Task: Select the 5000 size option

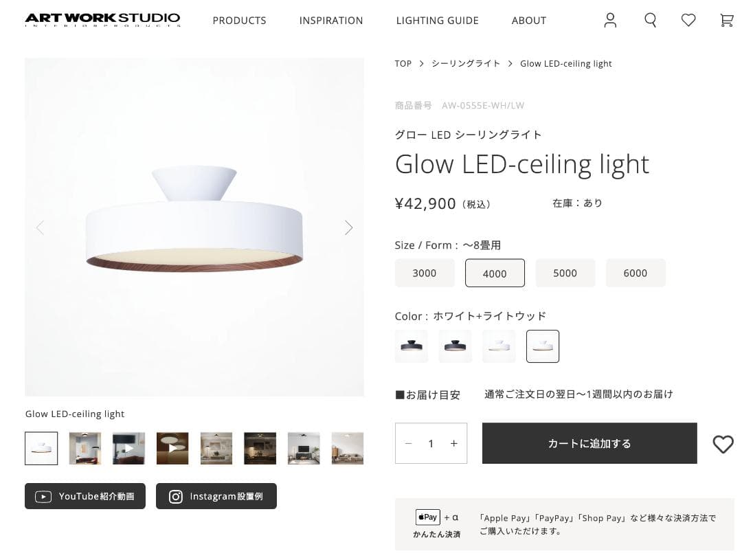Action: coord(565,273)
